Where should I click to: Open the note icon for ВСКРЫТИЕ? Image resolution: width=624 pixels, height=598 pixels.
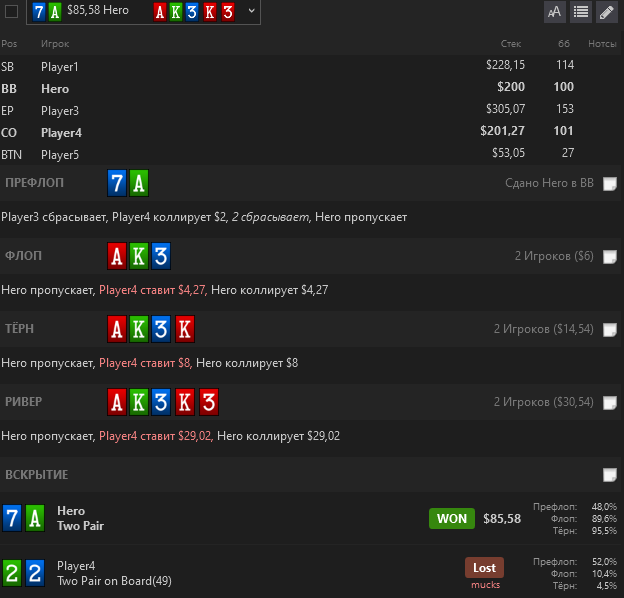609,475
